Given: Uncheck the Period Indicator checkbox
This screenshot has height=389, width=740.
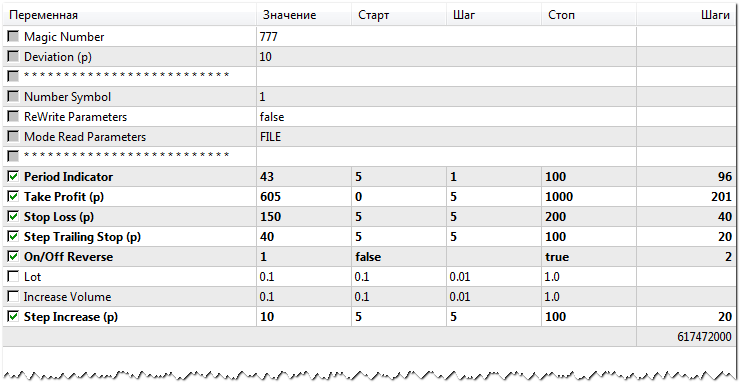Looking at the screenshot, I should click(13, 177).
